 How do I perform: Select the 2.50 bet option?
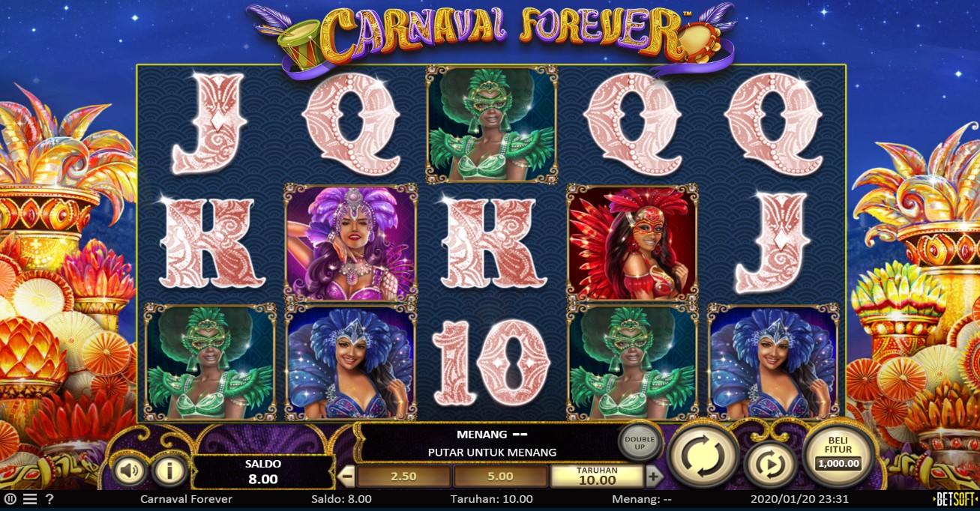403,477
